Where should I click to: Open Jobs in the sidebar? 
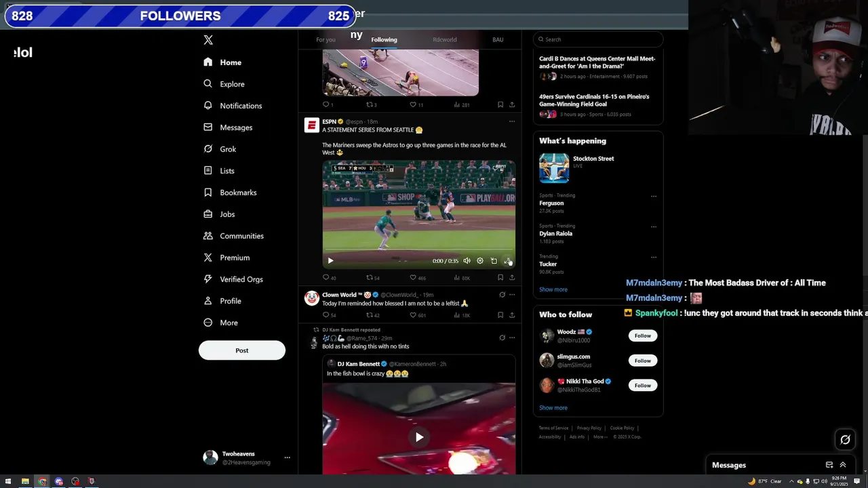point(219,214)
